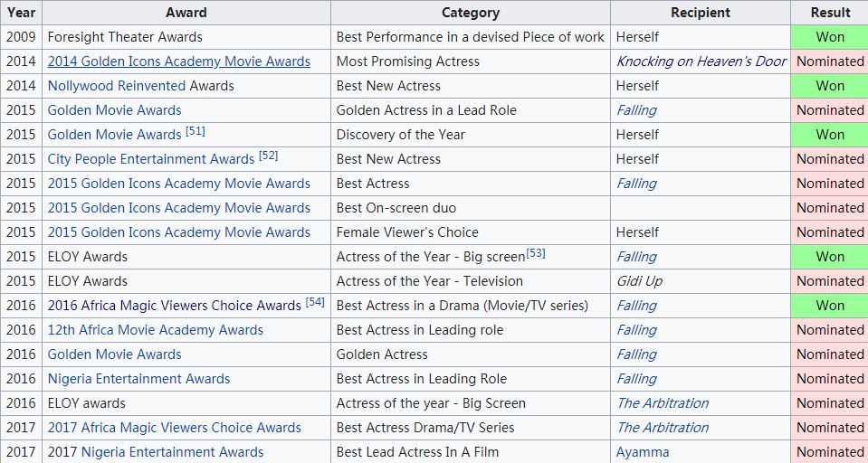This screenshot has width=868, height=463.
Task: Click the Ayamma recipient link
Action: 643,452
